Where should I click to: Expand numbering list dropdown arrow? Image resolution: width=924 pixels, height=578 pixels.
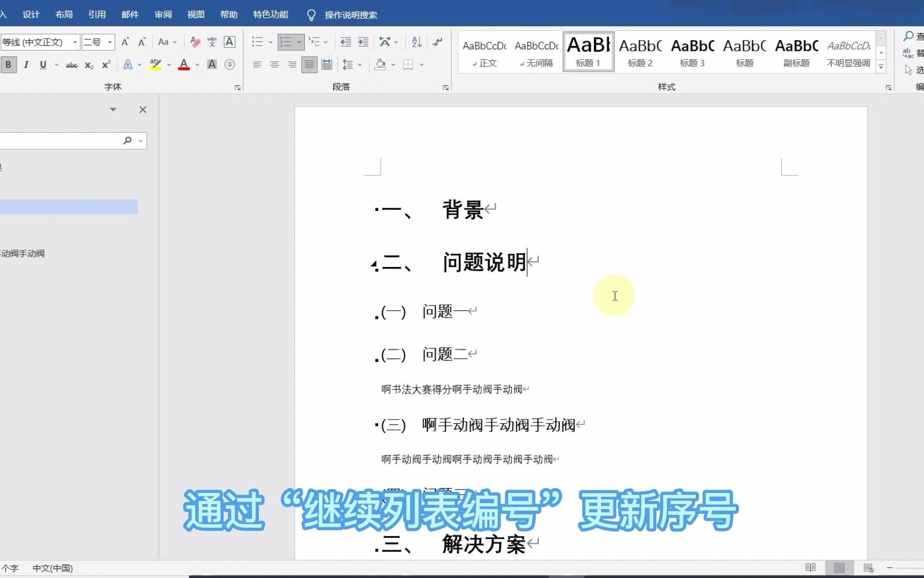(299, 42)
